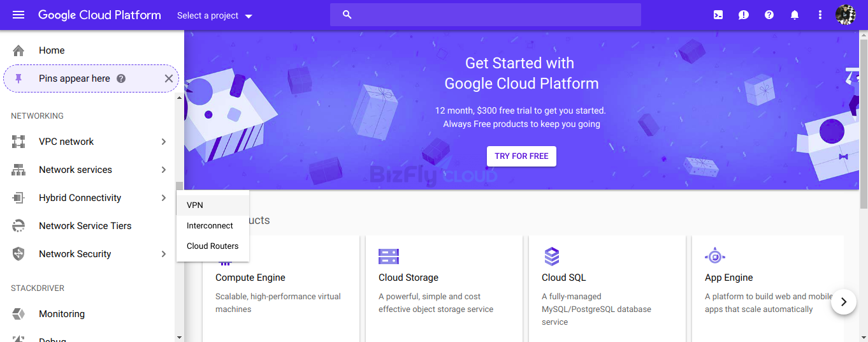Click the sidebar scroll up arrow
The width and height of the screenshot is (868, 342).
pos(179,98)
